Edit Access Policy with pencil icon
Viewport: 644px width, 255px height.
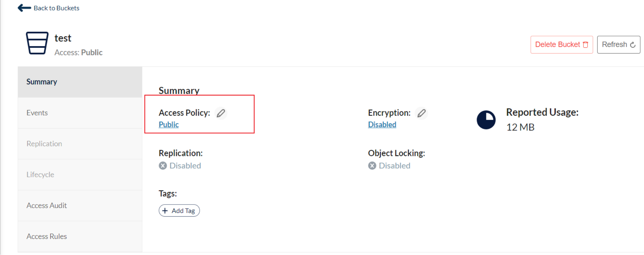tap(221, 113)
